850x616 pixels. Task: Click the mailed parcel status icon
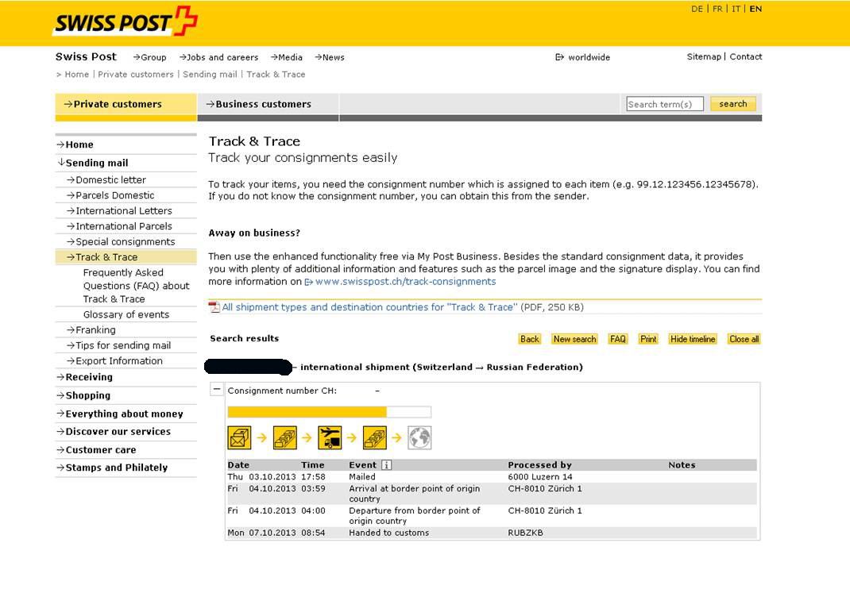[x=239, y=437]
